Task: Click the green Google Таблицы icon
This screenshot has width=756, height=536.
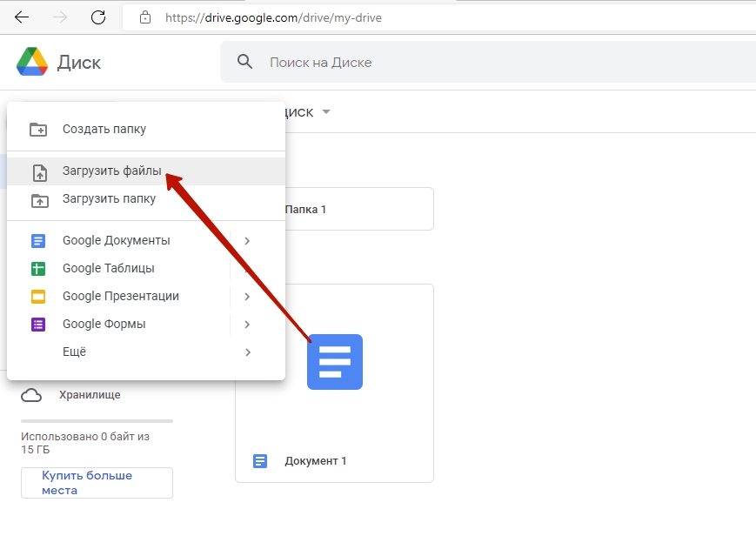Action: pos(38,269)
